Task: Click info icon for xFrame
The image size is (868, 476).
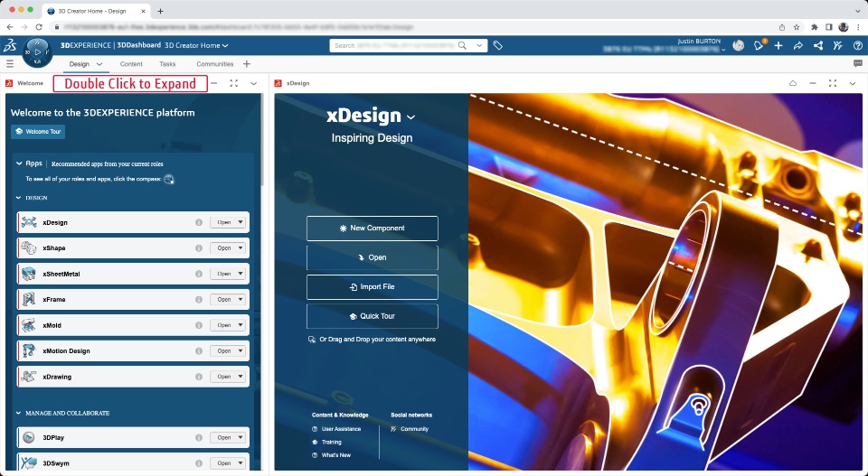Action: click(199, 300)
